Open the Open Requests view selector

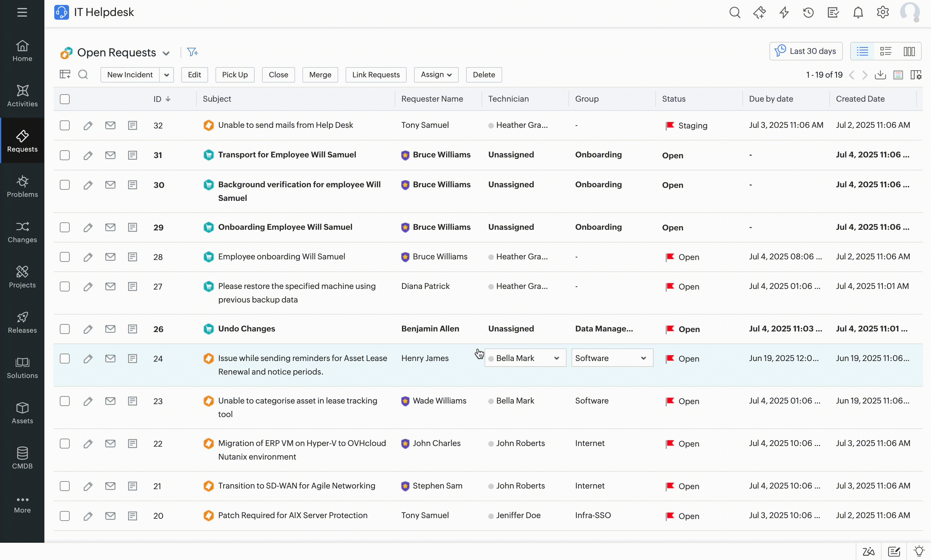click(166, 52)
